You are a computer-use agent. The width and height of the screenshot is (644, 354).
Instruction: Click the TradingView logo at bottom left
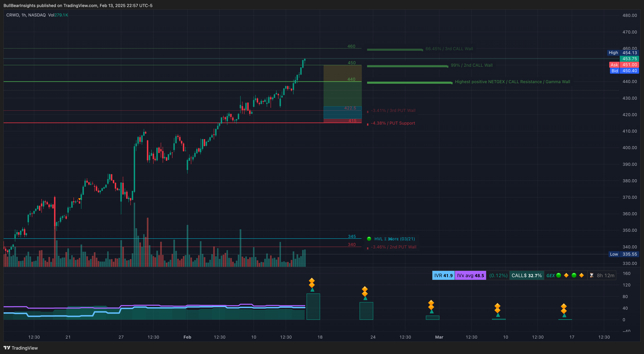coord(21,348)
